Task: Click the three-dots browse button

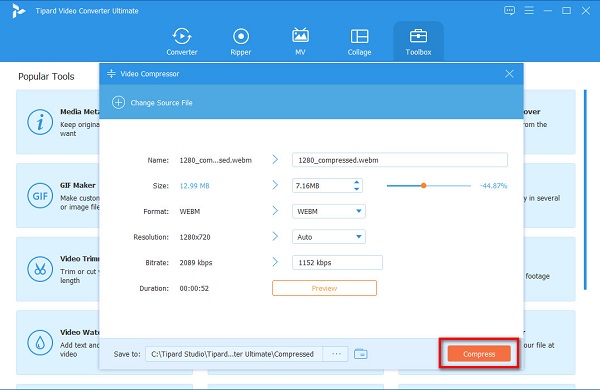Action: (x=336, y=354)
